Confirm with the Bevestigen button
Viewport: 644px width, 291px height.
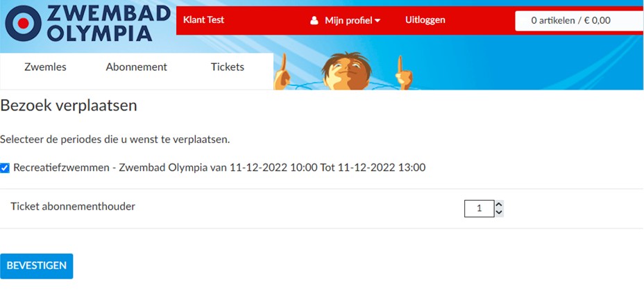click(x=37, y=266)
